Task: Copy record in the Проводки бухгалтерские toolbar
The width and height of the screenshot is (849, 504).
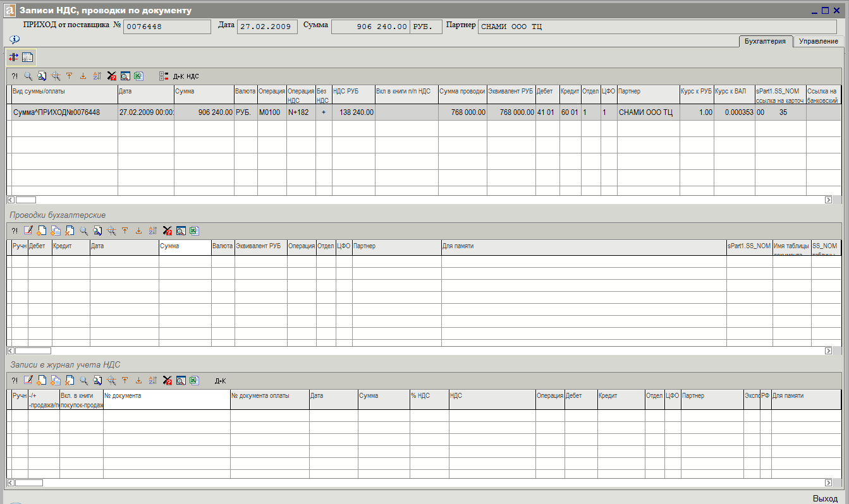Action: (56, 231)
